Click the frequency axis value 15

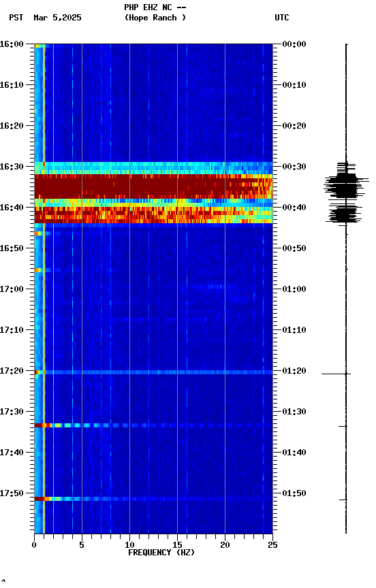click(x=177, y=545)
